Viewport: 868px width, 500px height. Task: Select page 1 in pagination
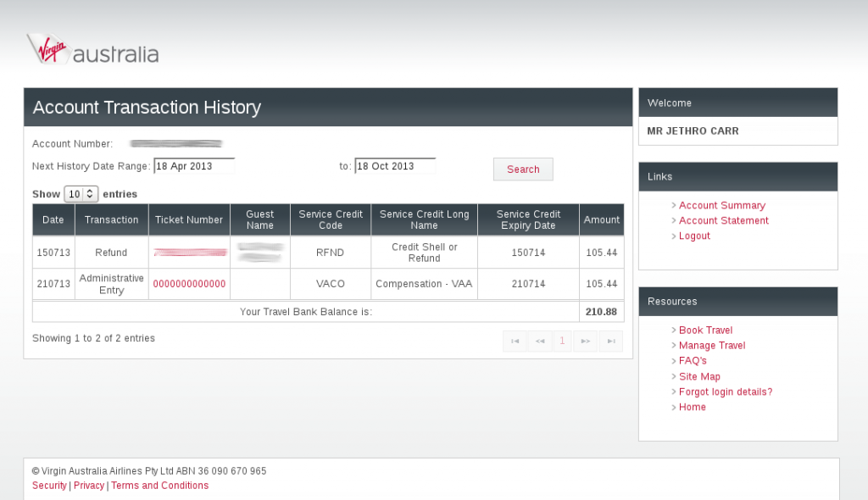click(563, 341)
